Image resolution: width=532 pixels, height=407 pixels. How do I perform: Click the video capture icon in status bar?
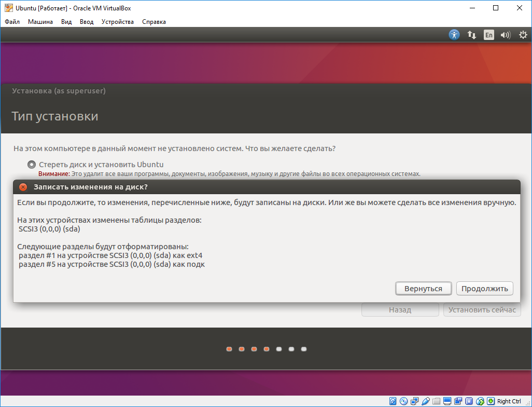(458, 401)
